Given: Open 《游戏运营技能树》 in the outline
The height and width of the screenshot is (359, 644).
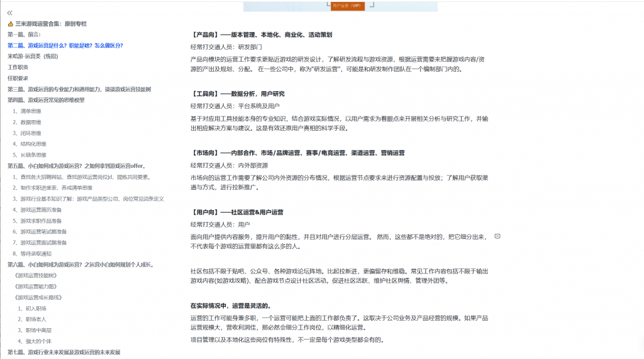Looking at the screenshot, I should click(x=39, y=275).
